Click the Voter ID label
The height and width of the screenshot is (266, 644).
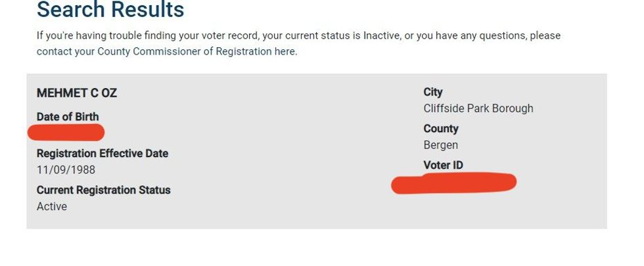(x=443, y=166)
